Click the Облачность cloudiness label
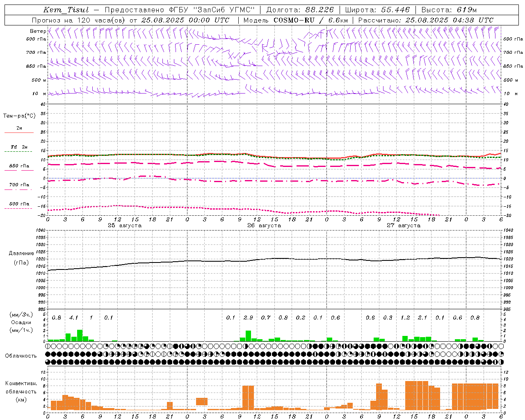The height and width of the screenshot is (420, 525). point(21,356)
